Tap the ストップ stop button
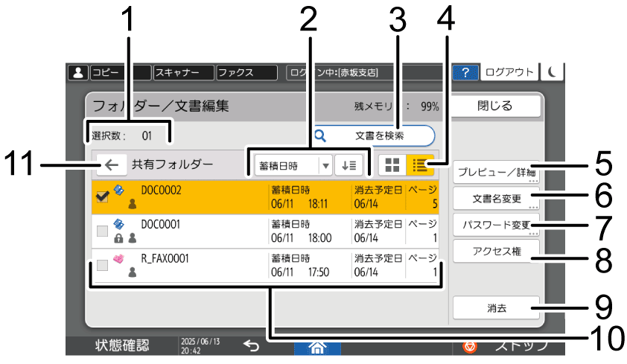The width and height of the screenshot is (627, 364). (x=509, y=347)
